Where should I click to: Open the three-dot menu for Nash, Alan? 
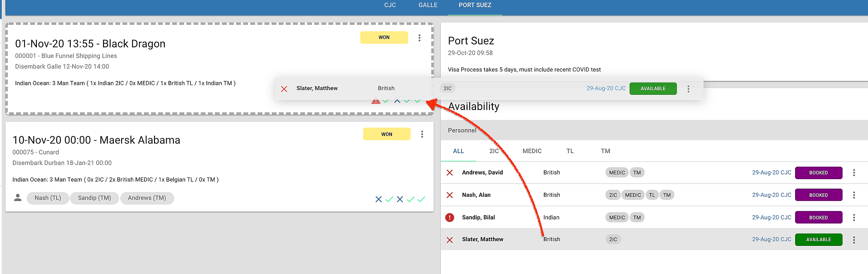[854, 195]
